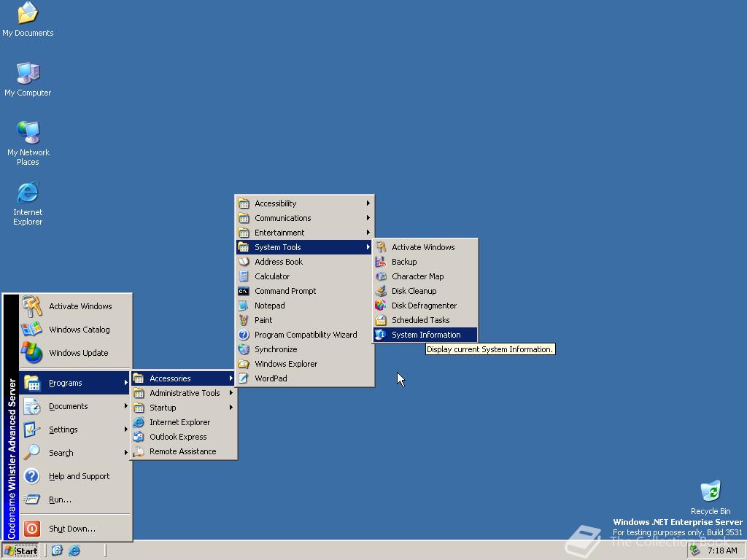Click the Programs folder icon
The image size is (747, 560).
(x=32, y=383)
